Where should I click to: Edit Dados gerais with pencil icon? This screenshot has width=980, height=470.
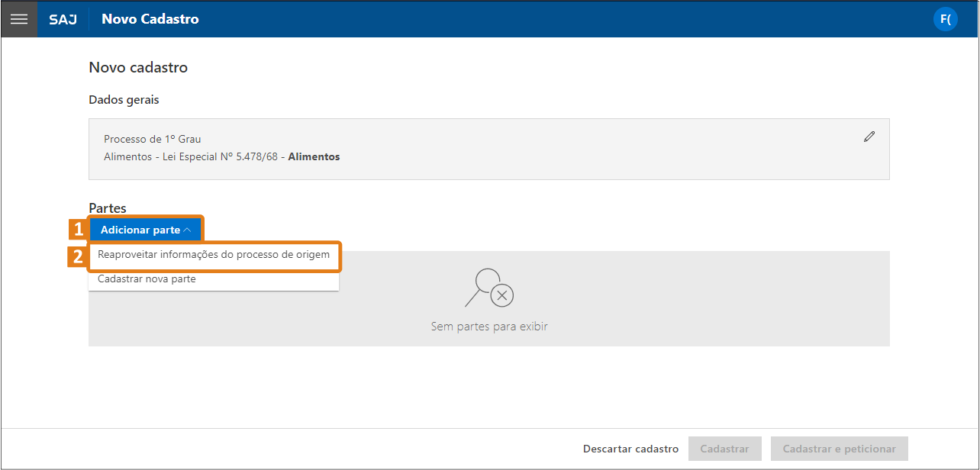point(869,137)
